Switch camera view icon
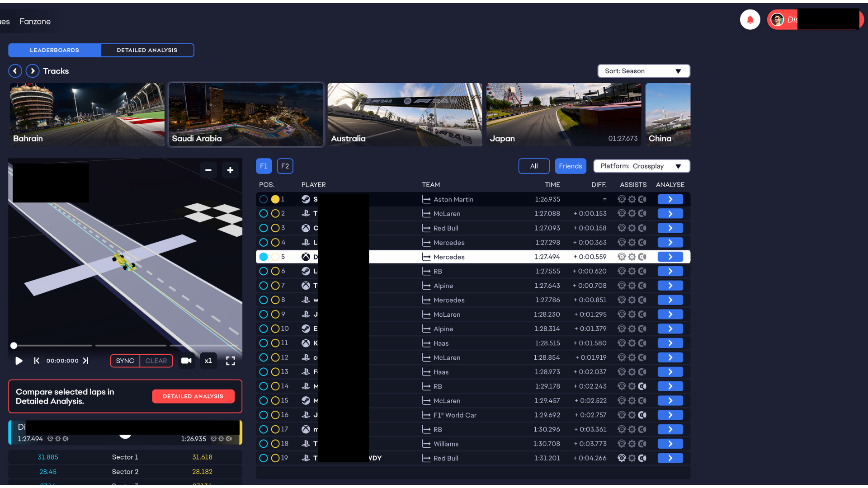The width and height of the screenshot is (868, 488). (186, 361)
